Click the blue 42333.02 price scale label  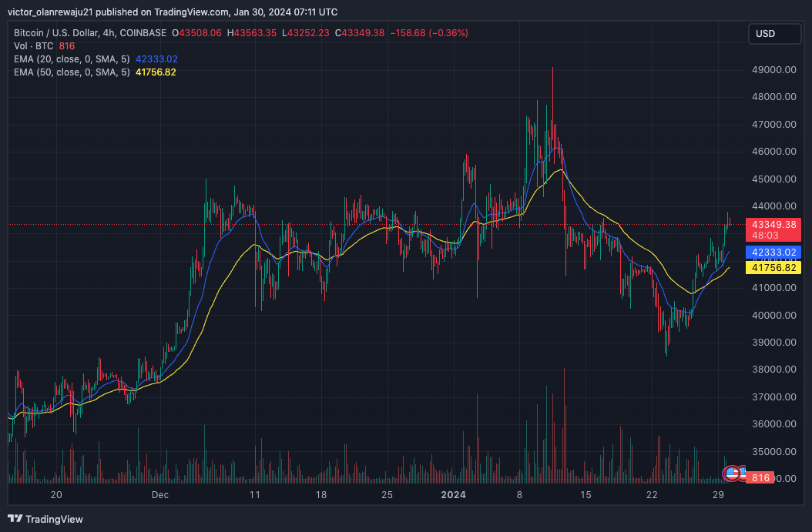point(773,253)
